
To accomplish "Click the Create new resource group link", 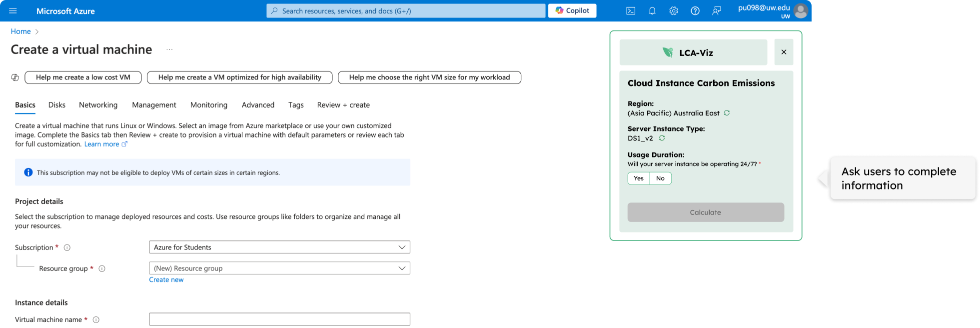I will (166, 280).
